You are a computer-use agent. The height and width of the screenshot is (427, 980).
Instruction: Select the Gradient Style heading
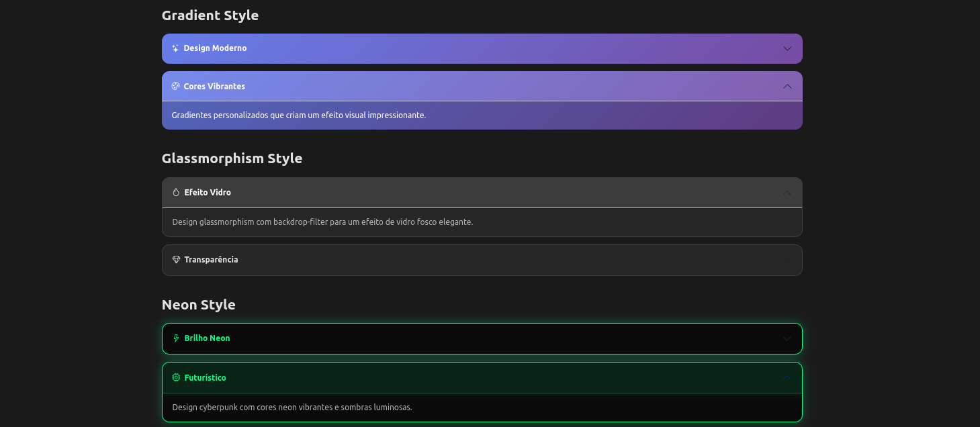[x=210, y=15]
